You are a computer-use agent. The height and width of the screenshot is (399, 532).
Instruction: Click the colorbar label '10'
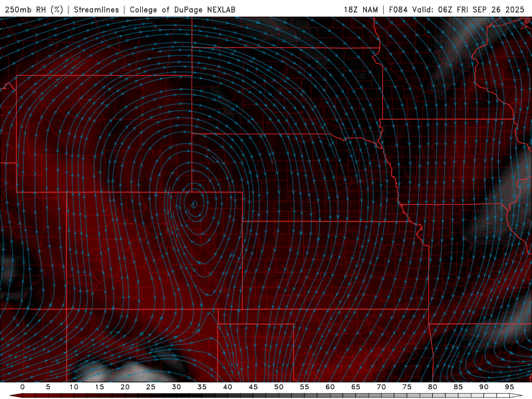[74, 387]
